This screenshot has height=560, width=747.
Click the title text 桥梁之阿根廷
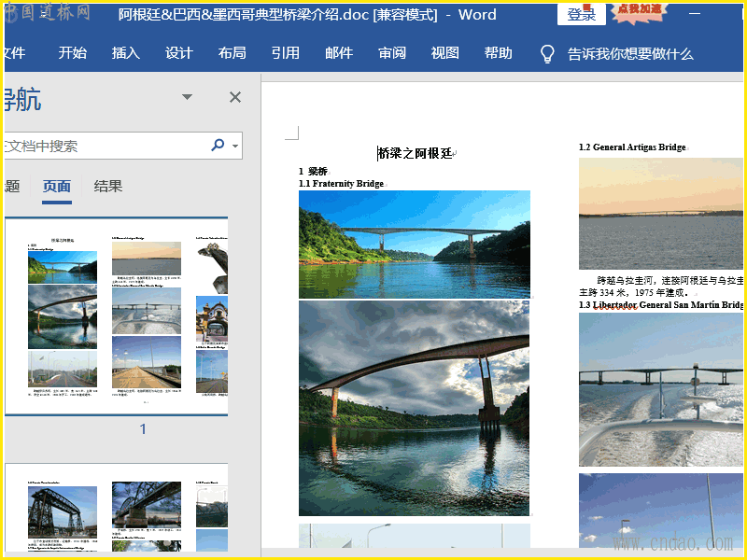tap(415, 153)
